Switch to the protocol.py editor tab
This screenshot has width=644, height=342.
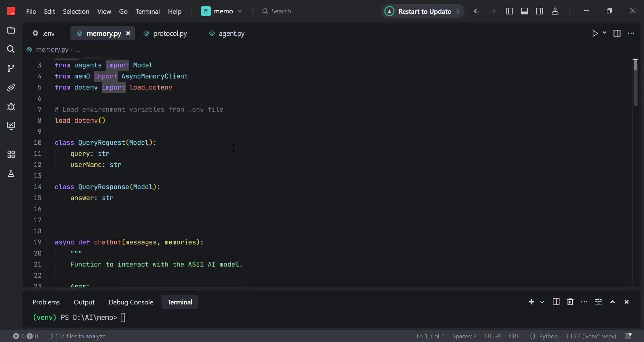pyautogui.click(x=170, y=34)
